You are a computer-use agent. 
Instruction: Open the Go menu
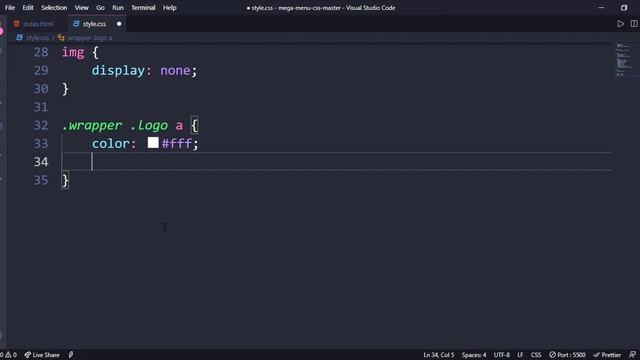tap(100, 8)
